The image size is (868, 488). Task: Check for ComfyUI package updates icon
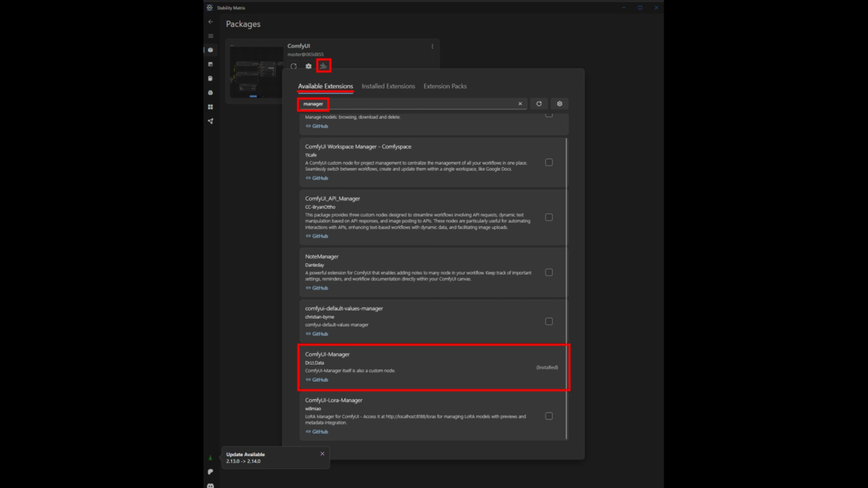[294, 66]
